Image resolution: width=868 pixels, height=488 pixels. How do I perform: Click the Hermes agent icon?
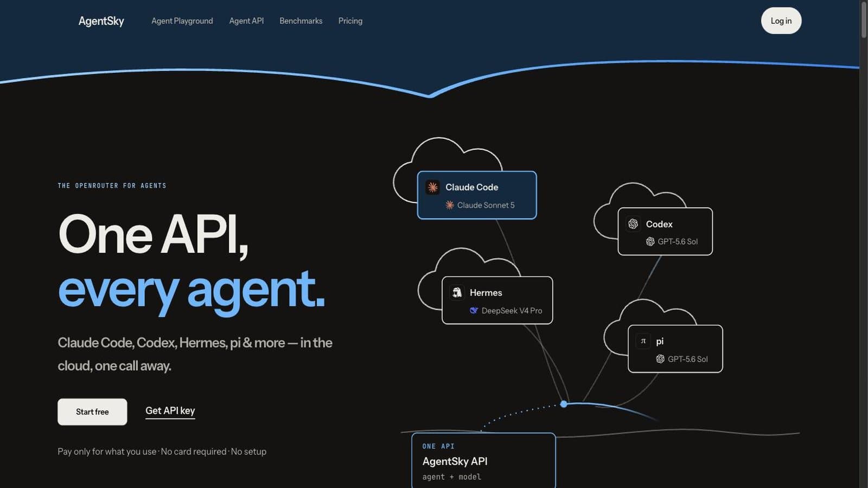[x=457, y=292]
